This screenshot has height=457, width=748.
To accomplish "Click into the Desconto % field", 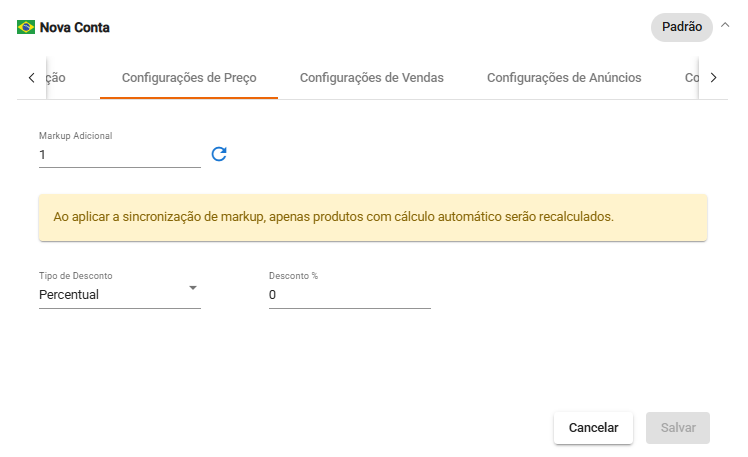I will click(349, 295).
